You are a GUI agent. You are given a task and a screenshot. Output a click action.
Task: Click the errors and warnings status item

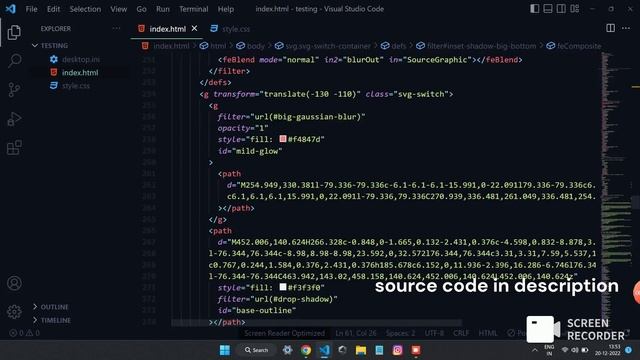click(24, 333)
